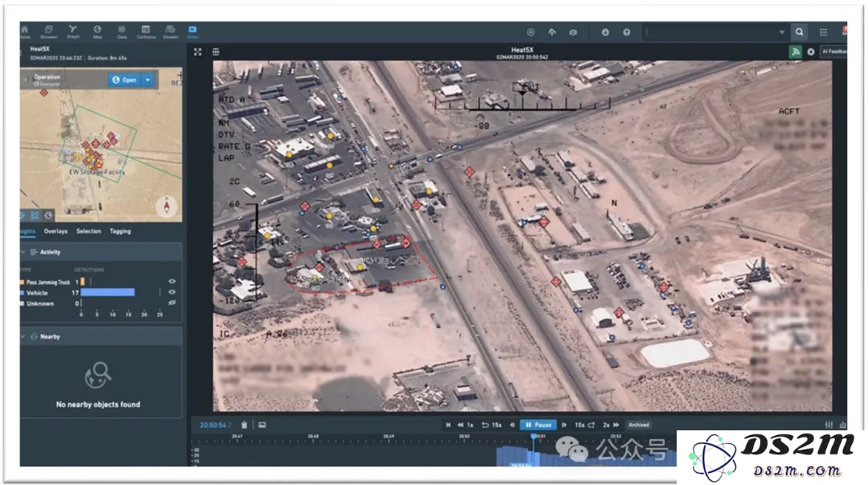This screenshot has width=868, height=485.
Task: Jump forward 15 seconds
Action: (584, 425)
